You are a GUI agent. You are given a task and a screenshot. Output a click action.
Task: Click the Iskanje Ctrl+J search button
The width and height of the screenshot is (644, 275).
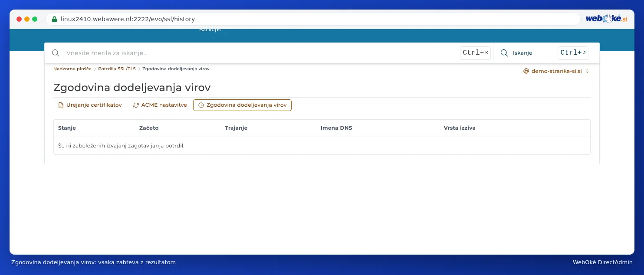(x=546, y=53)
